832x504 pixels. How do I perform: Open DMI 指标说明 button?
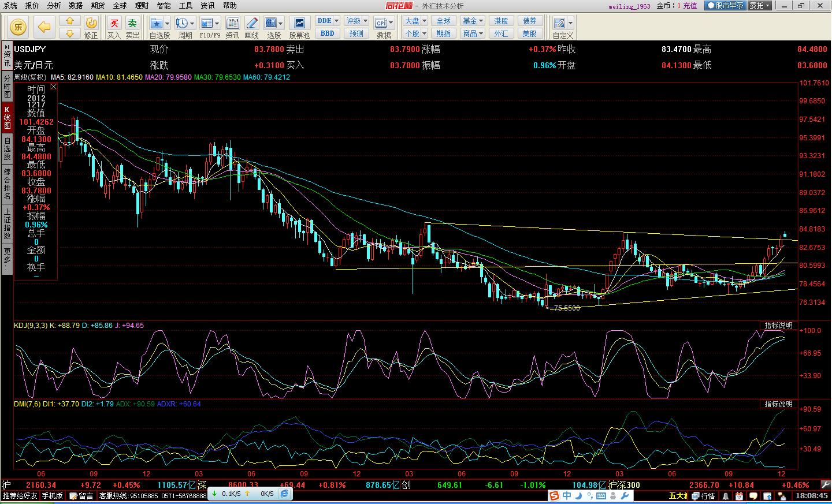point(778,404)
